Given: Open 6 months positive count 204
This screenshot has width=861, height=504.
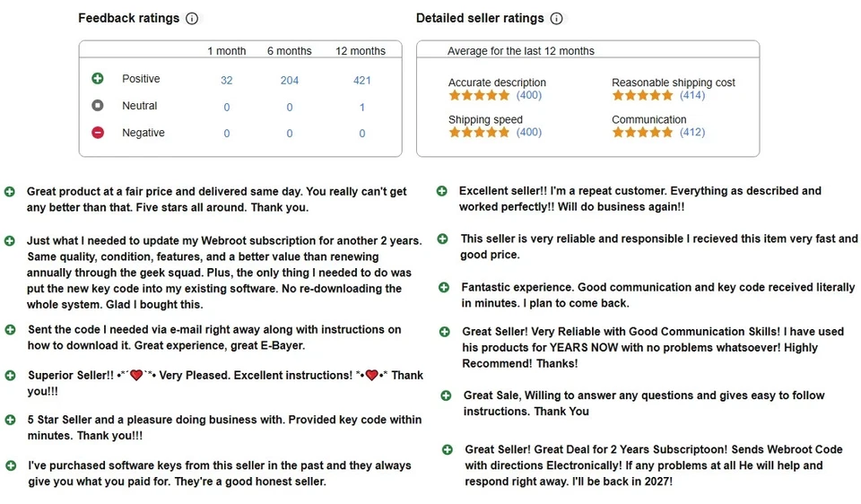Looking at the screenshot, I should (x=290, y=81).
